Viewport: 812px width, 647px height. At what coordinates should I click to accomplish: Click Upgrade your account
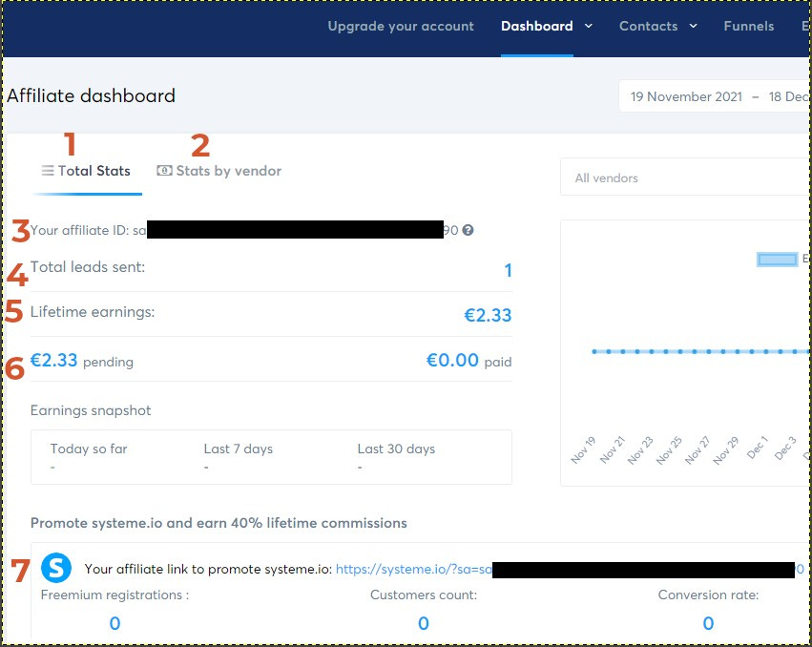point(401,26)
